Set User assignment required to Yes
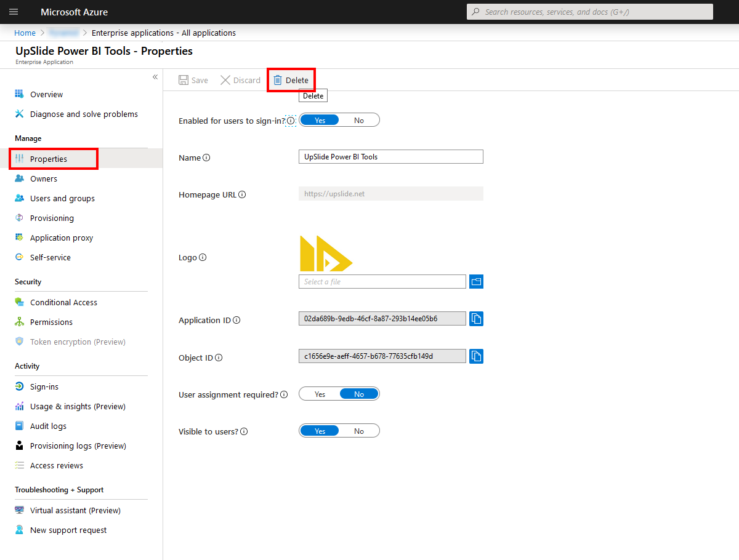Image resolution: width=739 pixels, height=560 pixels. click(320, 394)
